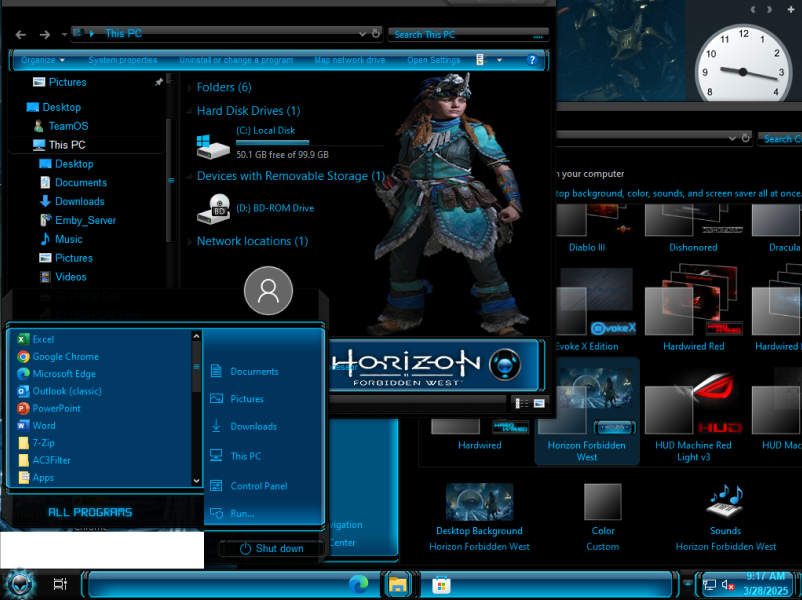The height and width of the screenshot is (600, 802).
Task: Select the Dishonored theme thumbnail
Action: [x=694, y=229]
